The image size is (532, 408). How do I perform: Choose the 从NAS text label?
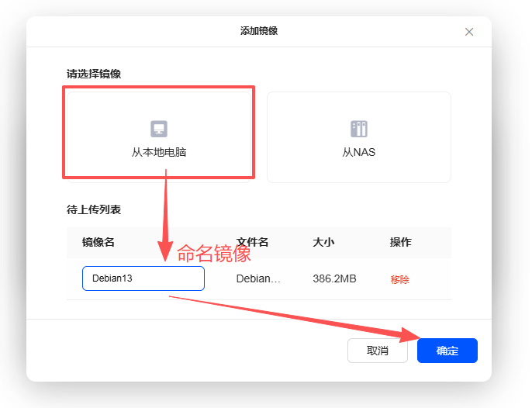coord(358,152)
